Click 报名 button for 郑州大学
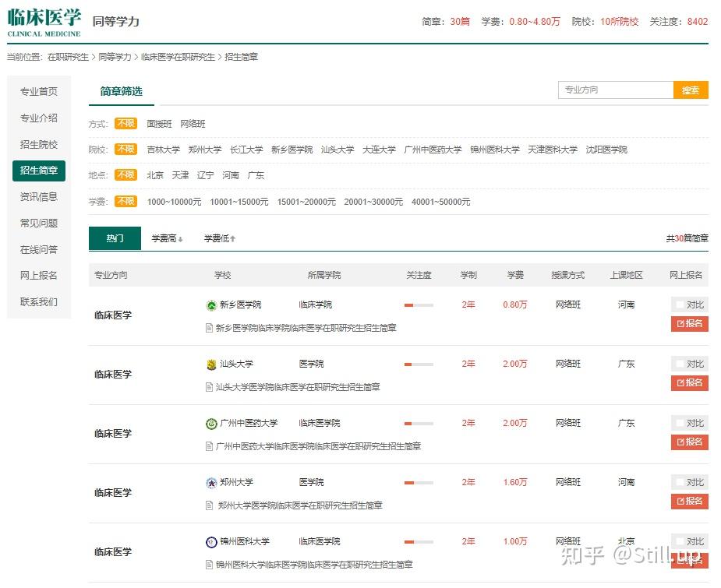Viewport: 721px width, 588px height. (689, 502)
